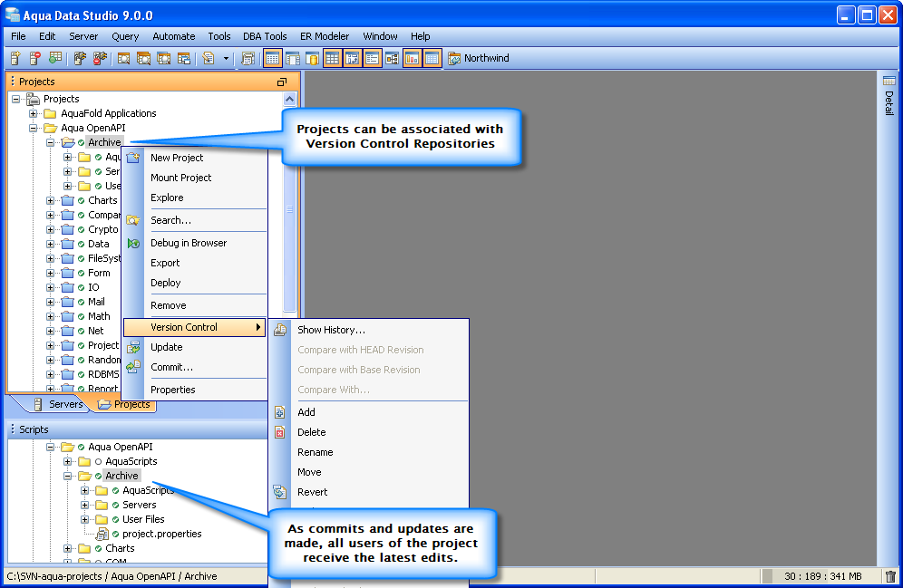
Task: Click the connect-server plug toolbar icon
Action: click(x=80, y=58)
